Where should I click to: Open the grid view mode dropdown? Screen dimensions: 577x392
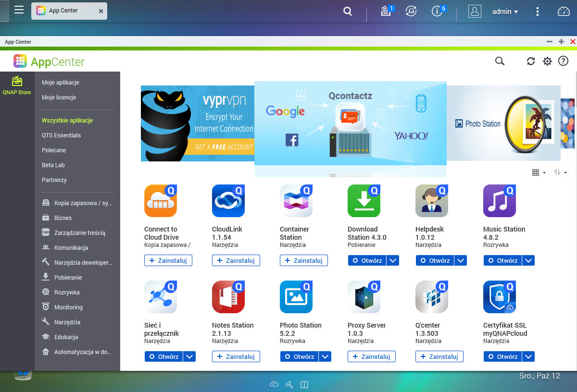[x=539, y=172]
